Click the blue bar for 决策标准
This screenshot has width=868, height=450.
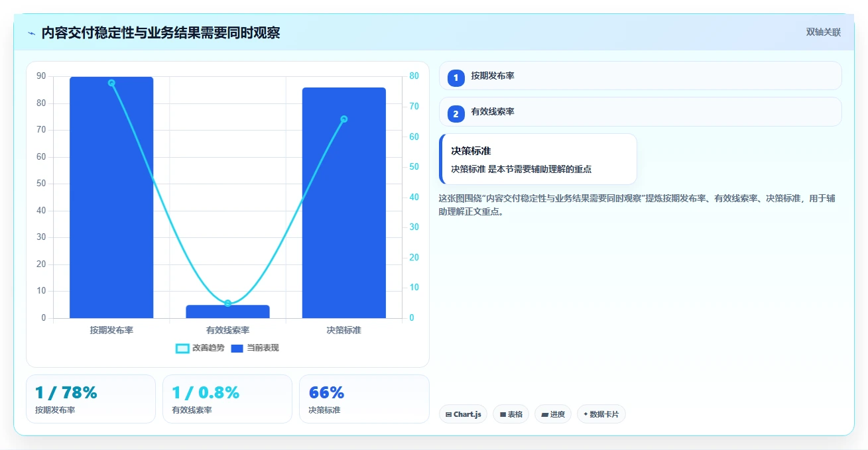point(344,203)
